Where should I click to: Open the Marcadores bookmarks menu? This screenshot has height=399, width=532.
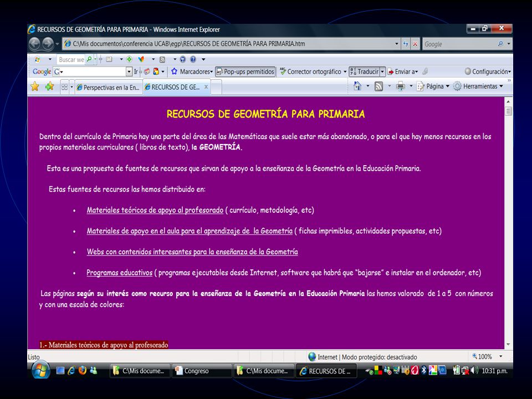[x=192, y=71]
